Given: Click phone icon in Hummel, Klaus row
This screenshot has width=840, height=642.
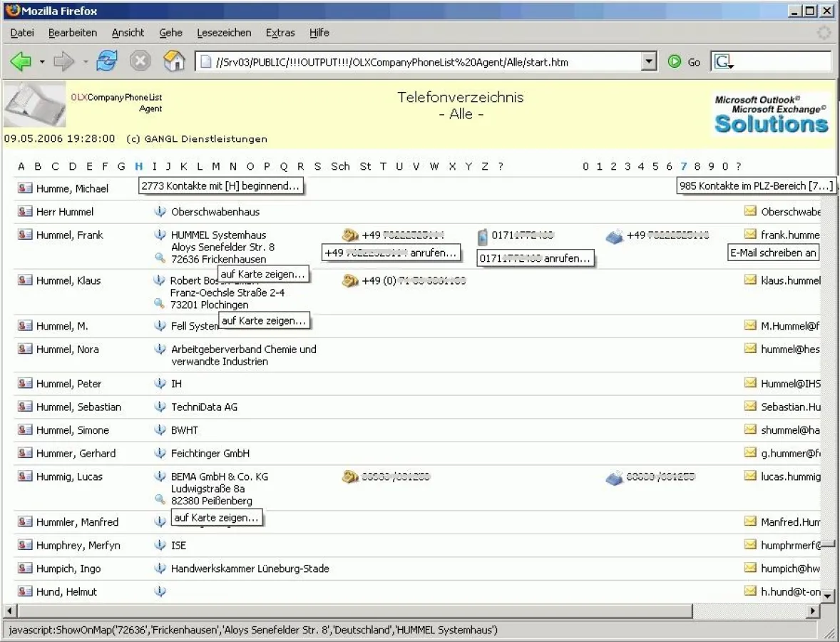Looking at the screenshot, I should 349,281.
